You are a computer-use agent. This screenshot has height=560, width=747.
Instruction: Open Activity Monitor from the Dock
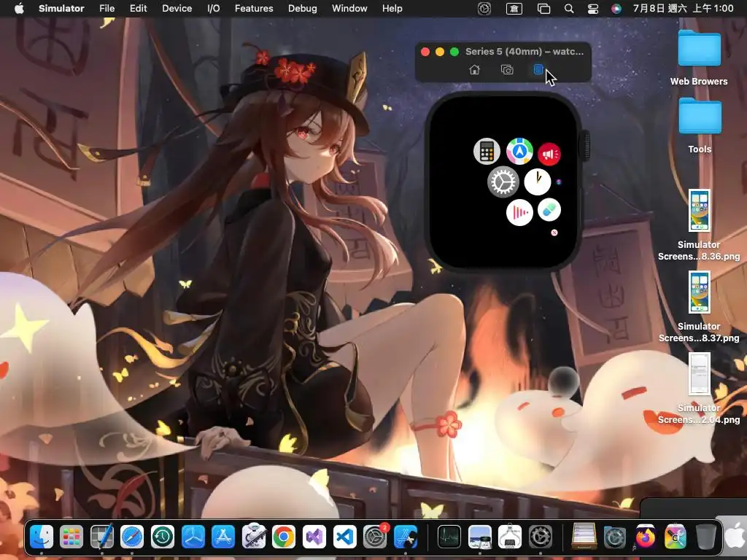(x=449, y=537)
